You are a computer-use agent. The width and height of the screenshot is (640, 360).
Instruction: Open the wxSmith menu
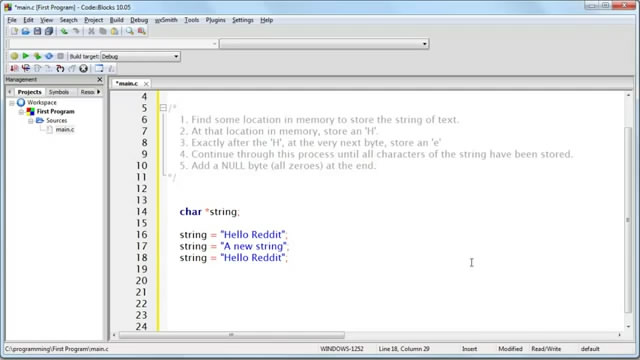tap(166, 20)
